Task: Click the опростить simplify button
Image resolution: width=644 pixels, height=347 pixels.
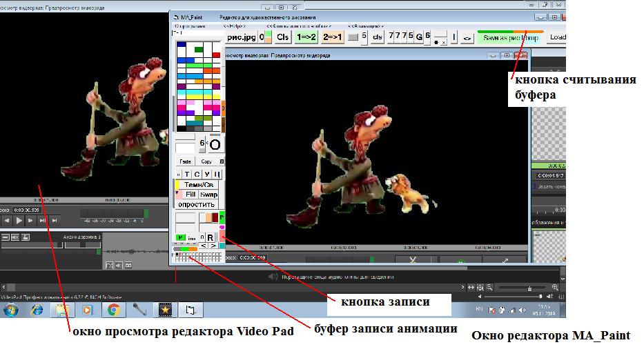Action: coord(196,204)
